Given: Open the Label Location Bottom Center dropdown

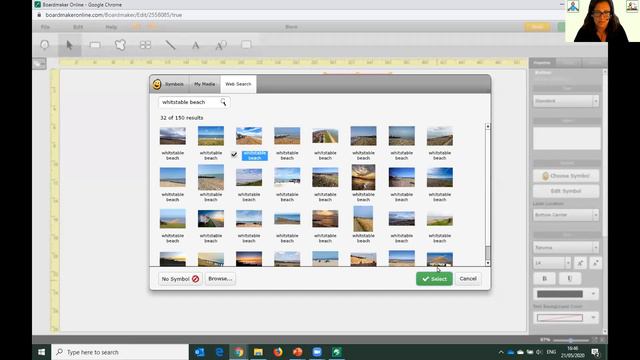Looking at the screenshot, I should click(x=566, y=215).
